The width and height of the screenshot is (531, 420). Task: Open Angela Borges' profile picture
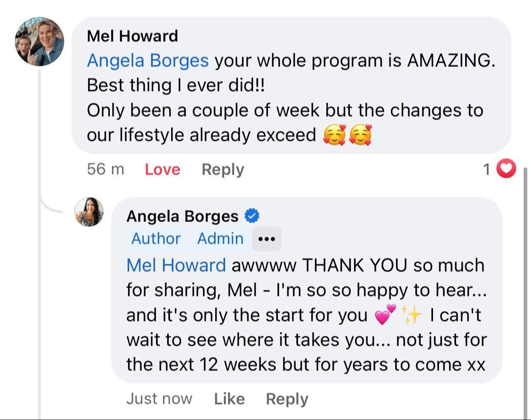click(x=89, y=212)
